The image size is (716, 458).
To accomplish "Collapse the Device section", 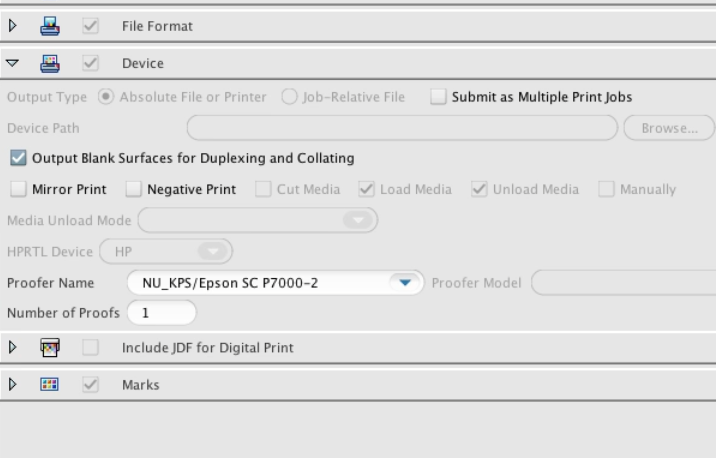I will coord(12,63).
